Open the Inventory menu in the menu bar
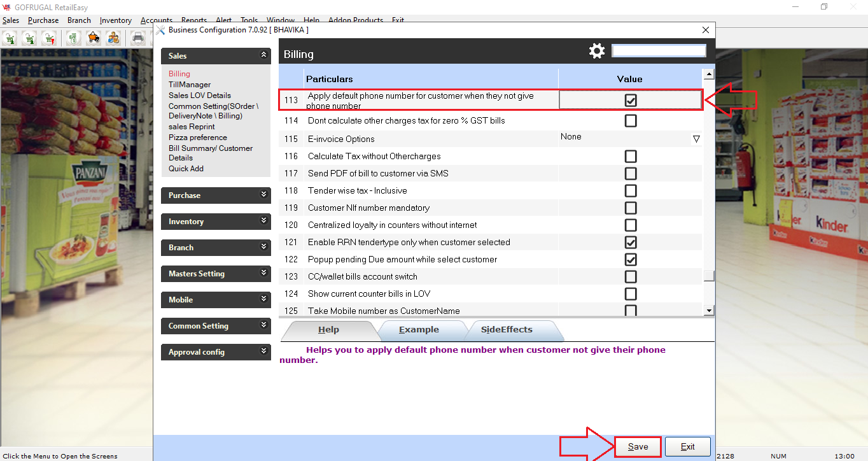 pyautogui.click(x=116, y=20)
